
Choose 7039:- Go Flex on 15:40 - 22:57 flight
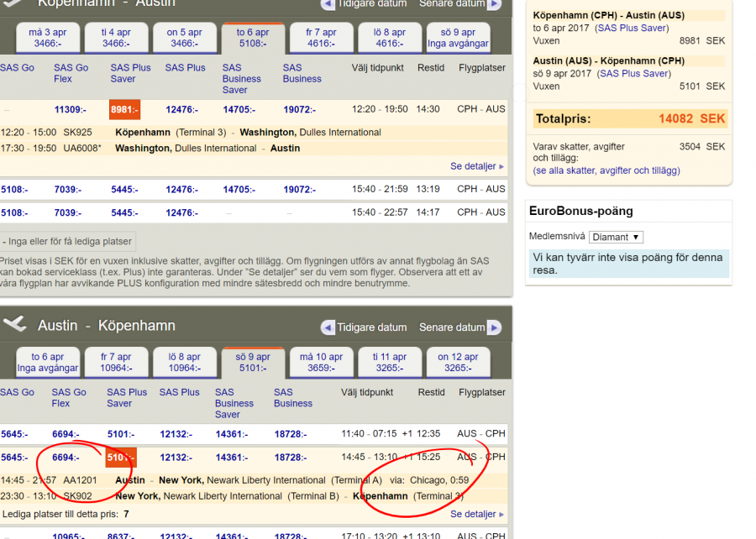tap(68, 213)
